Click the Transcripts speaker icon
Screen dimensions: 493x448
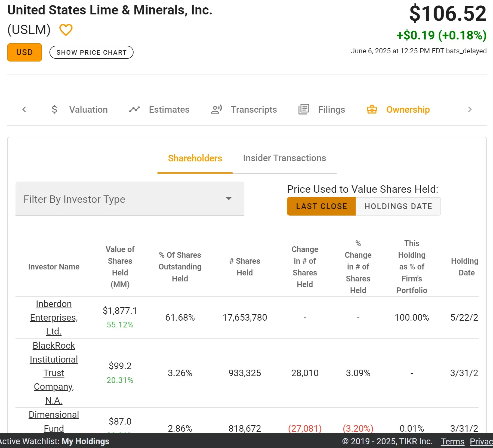[x=217, y=109]
